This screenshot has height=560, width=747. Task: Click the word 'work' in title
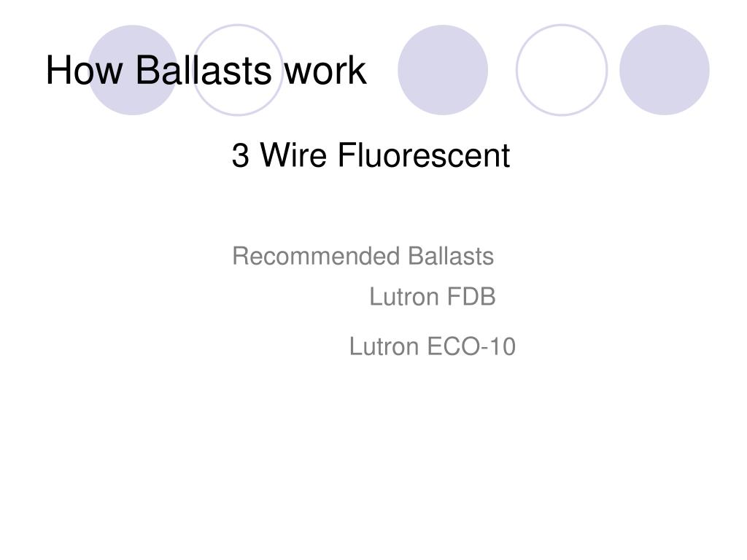[325, 70]
